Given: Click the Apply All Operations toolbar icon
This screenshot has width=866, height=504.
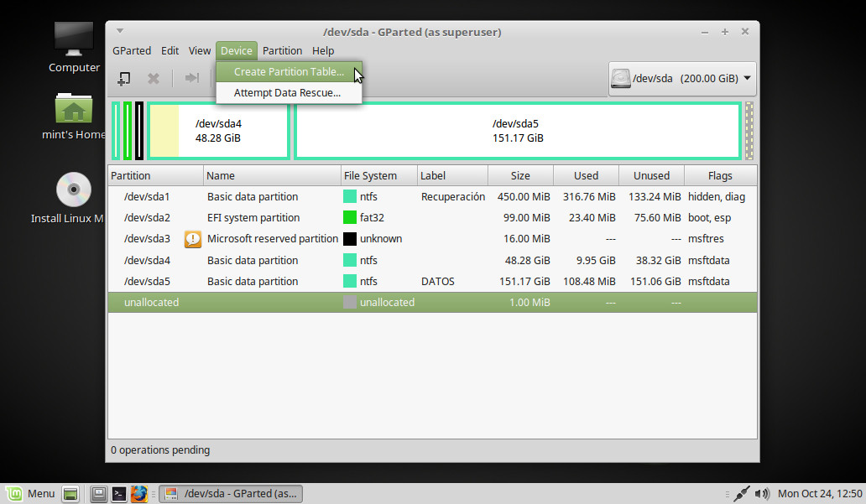Looking at the screenshot, I should click(x=190, y=78).
